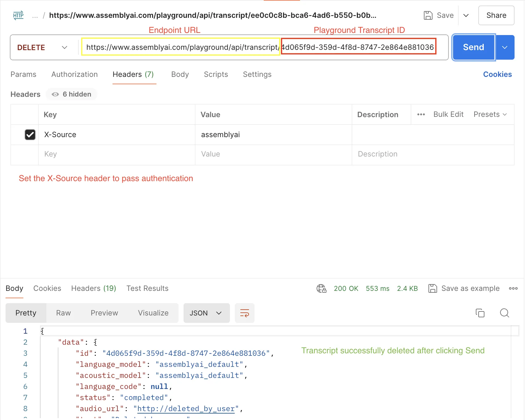Click the Save disk icon
This screenshot has height=420, width=525.
(x=428, y=15)
